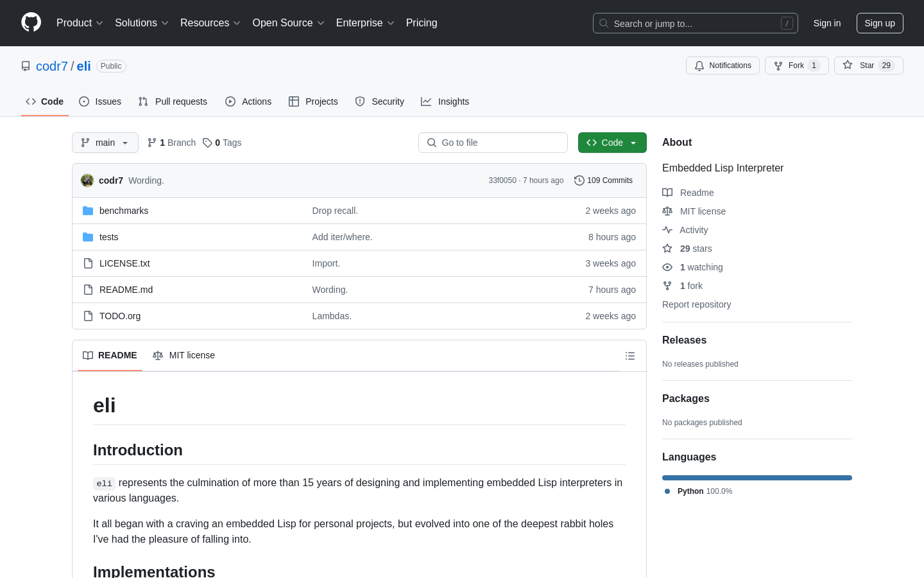Click the Go to file input

coord(493,143)
